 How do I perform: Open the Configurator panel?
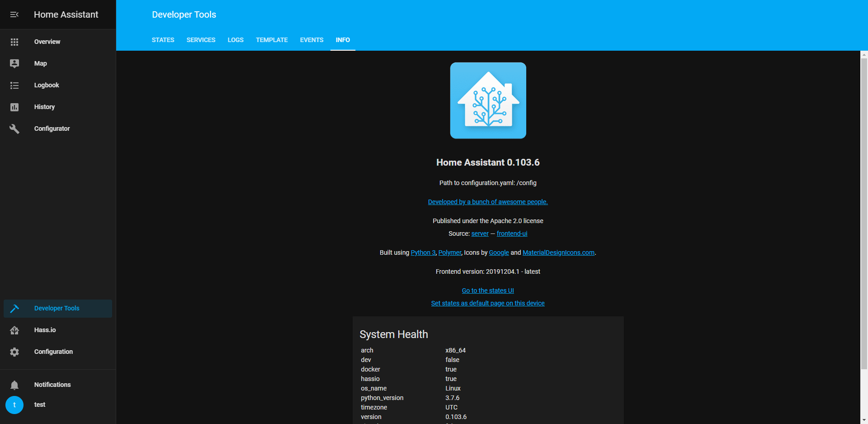pos(58,129)
